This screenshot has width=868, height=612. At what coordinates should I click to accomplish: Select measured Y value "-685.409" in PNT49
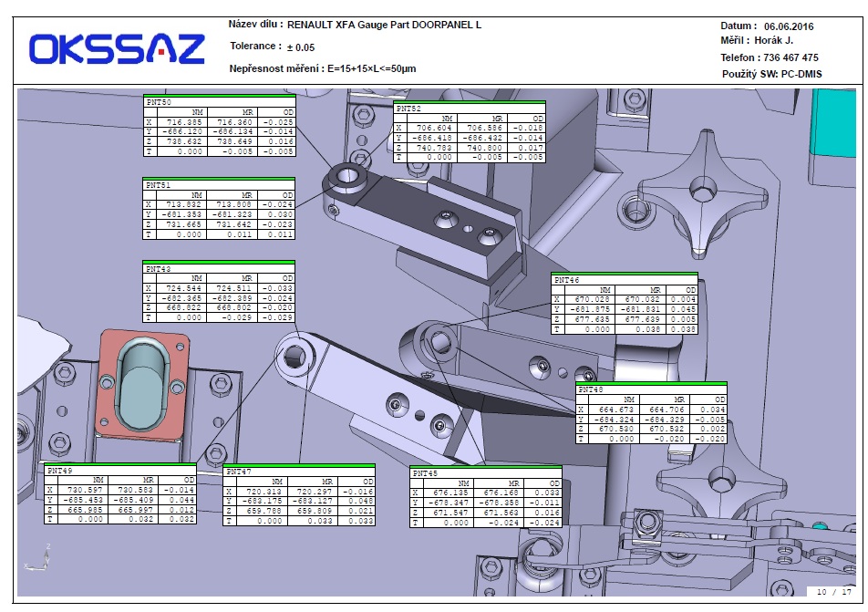click(x=133, y=500)
